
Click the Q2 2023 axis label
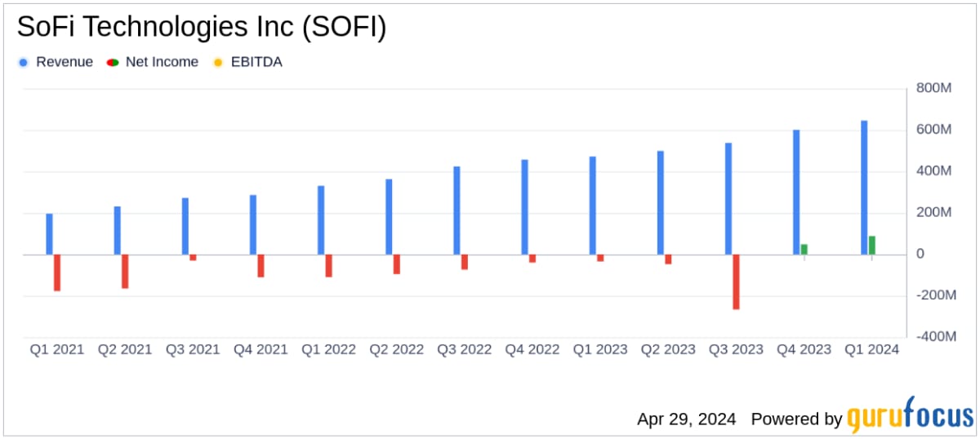(667, 349)
